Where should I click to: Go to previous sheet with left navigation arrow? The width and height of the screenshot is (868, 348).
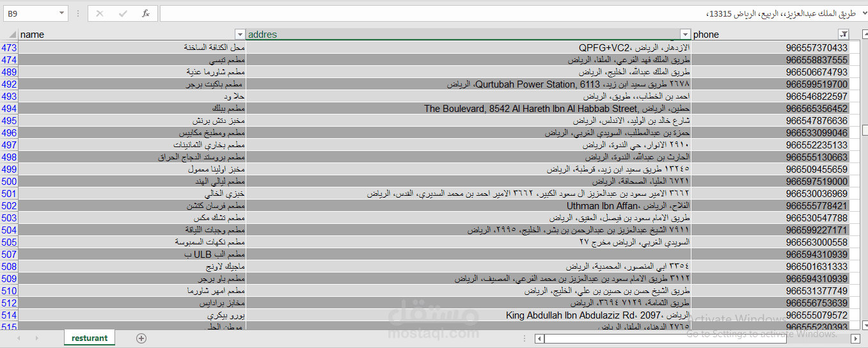point(19,338)
